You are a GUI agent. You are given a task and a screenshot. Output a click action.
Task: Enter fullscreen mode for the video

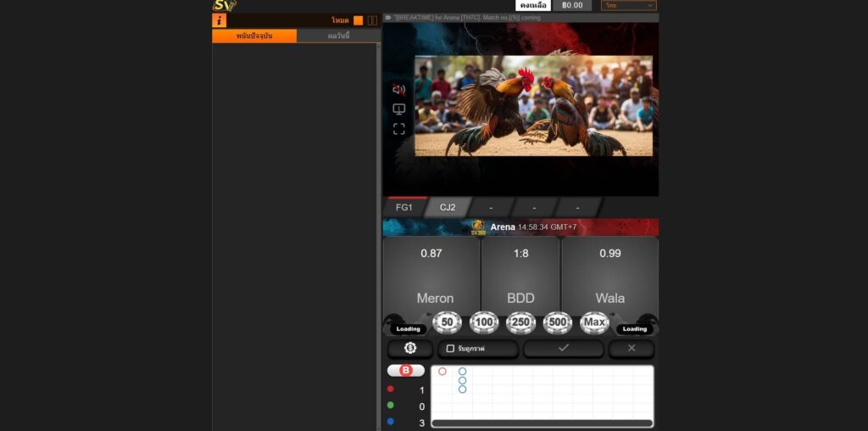[x=398, y=129]
